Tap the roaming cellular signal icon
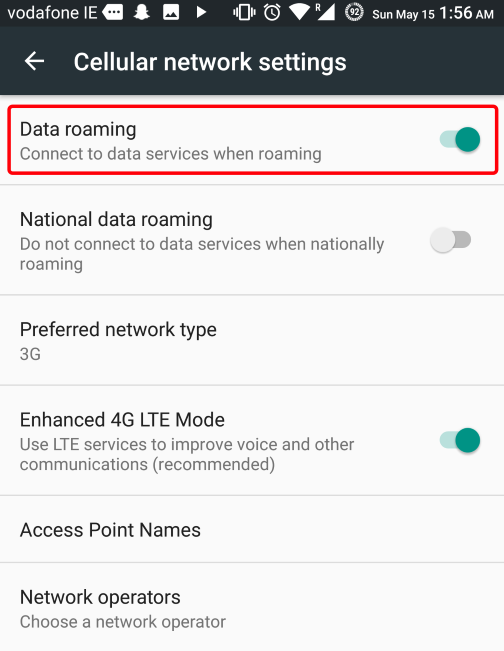Viewport: 504px width, 651px height. (x=325, y=12)
